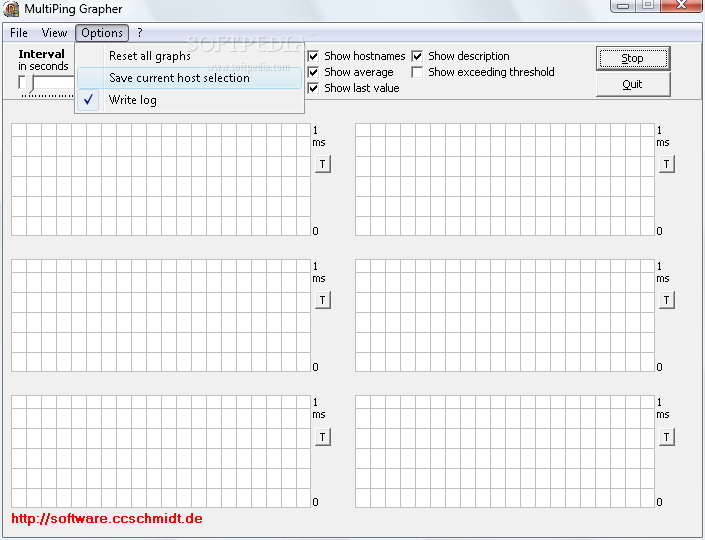The image size is (705, 540).
Task: Click the T button of middle-right graph
Action: (666, 300)
